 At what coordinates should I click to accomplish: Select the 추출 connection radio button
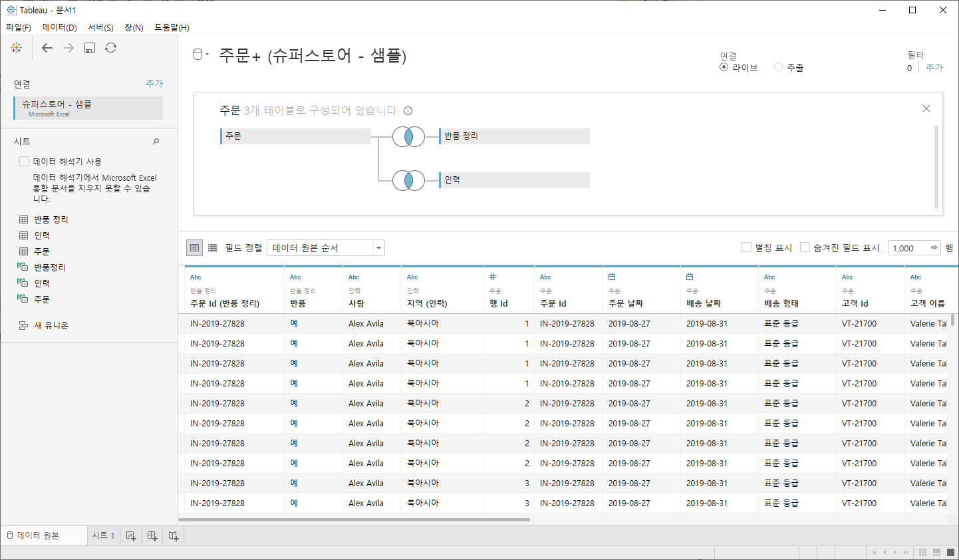[778, 67]
